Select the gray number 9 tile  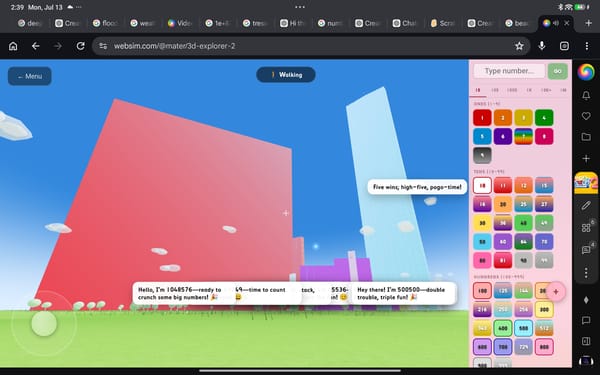(482, 155)
